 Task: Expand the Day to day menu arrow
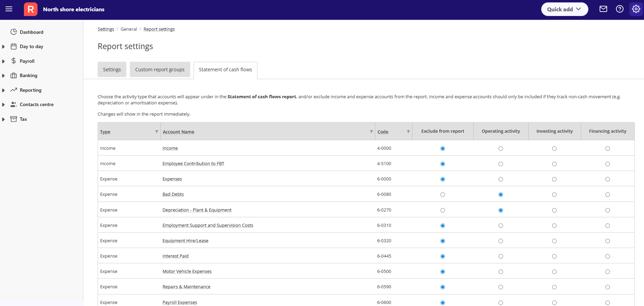pyautogui.click(x=3, y=47)
